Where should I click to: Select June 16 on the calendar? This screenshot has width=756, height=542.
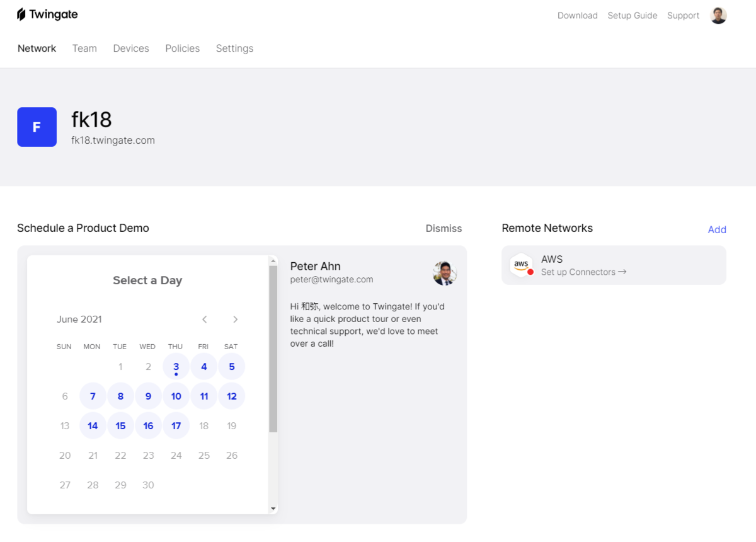point(148,426)
